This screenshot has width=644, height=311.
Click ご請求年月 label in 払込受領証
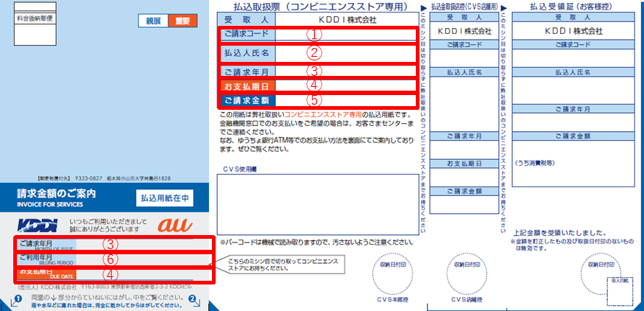coord(573,109)
